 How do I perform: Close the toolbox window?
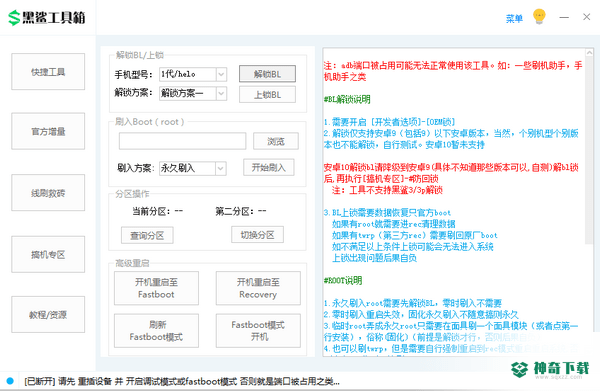[x=586, y=17]
